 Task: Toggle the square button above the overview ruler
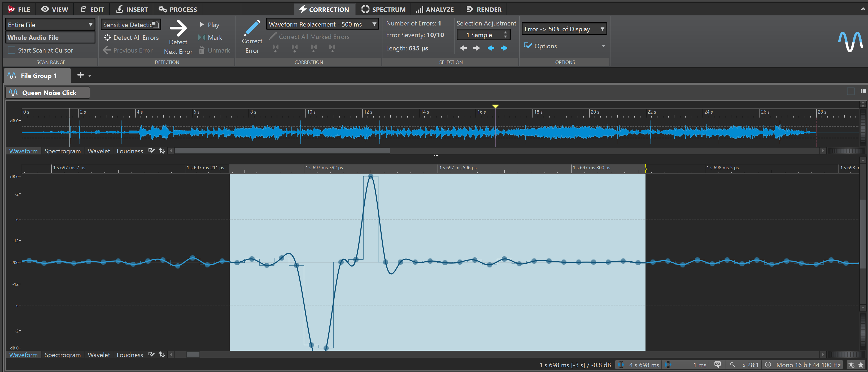pyautogui.click(x=850, y=91)
